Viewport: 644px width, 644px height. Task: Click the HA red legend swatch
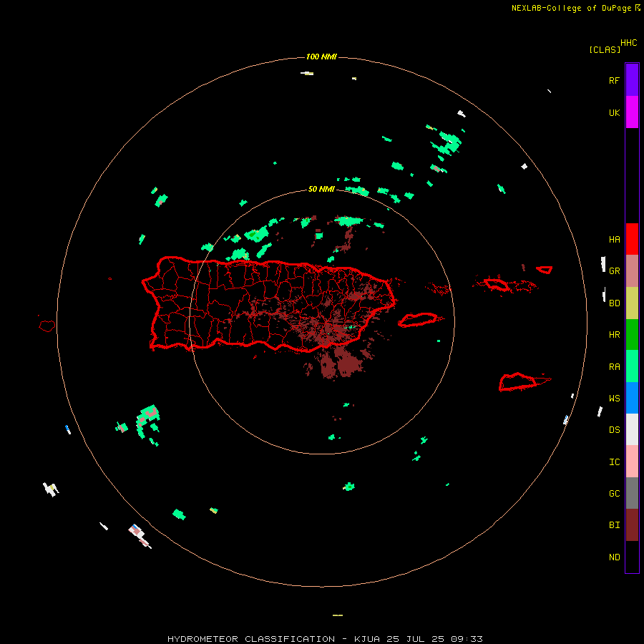point(632,239)
